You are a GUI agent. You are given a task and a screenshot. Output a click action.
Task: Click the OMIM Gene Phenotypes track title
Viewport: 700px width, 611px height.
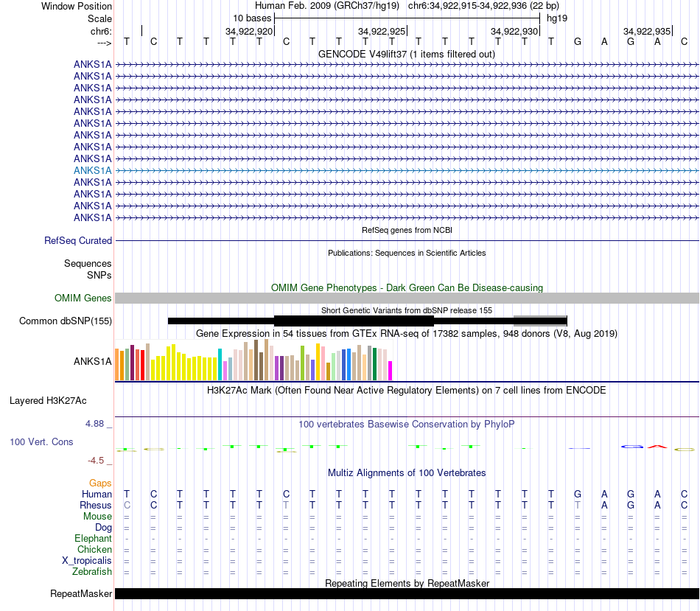[407, 287]
